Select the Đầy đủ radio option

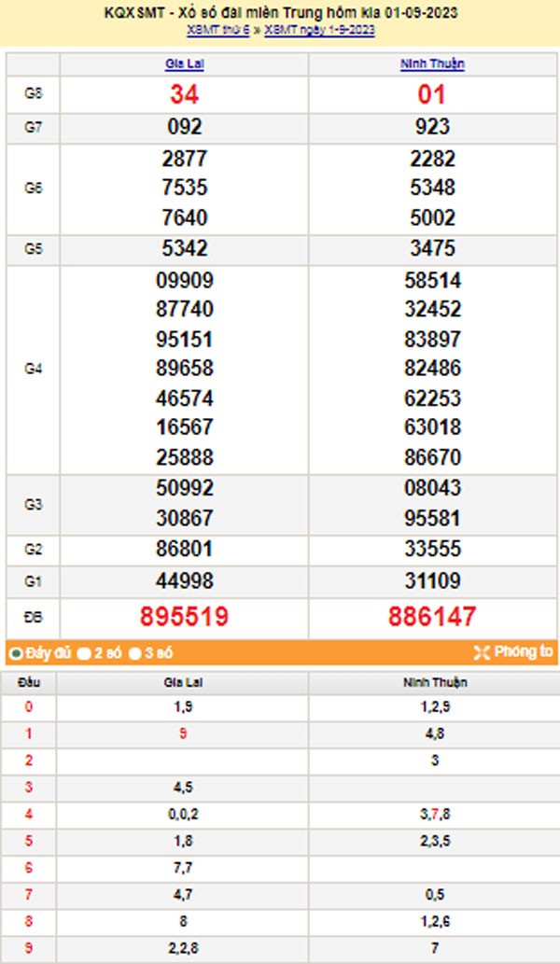pyautogui.click(x=15, y=653)
